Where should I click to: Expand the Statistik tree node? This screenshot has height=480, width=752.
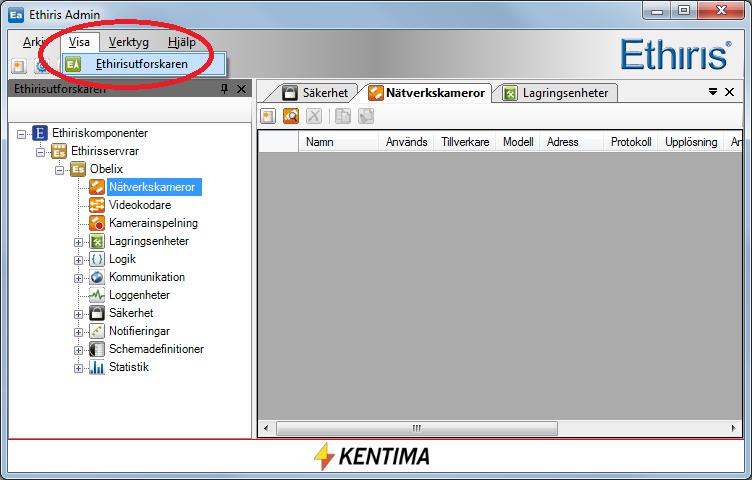78,368
